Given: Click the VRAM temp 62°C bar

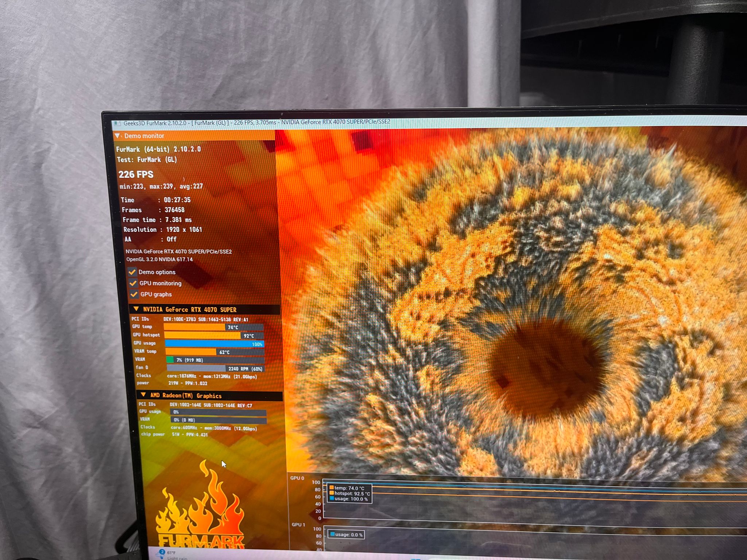Looking at the screenshot, I should coord(215,352).
